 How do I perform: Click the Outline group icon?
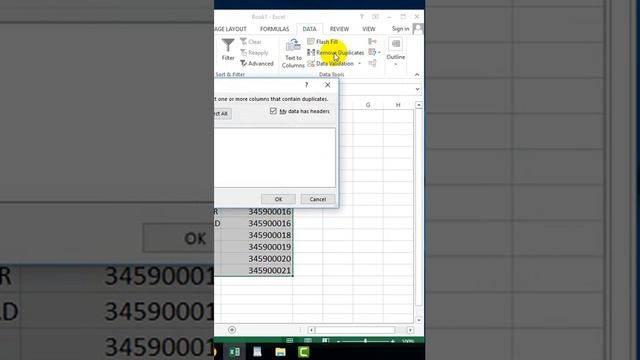pos(396,44)
